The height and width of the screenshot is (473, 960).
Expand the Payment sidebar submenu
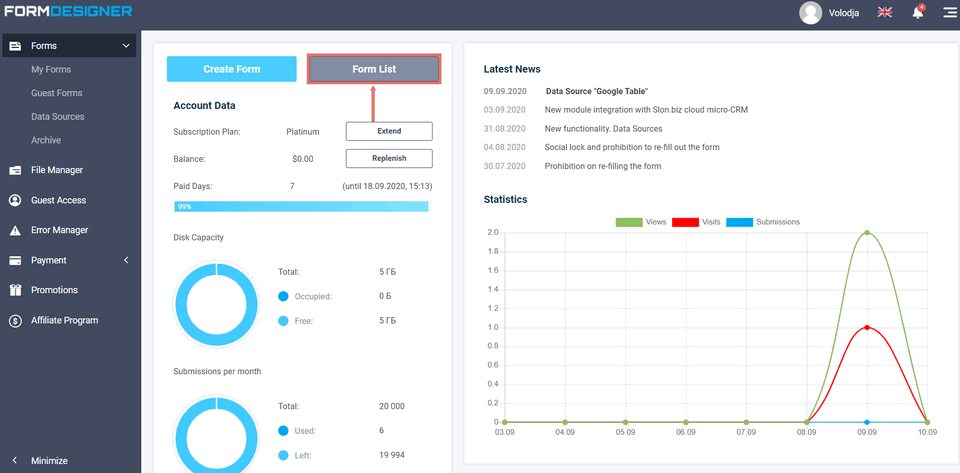click(x=126, y=260)
